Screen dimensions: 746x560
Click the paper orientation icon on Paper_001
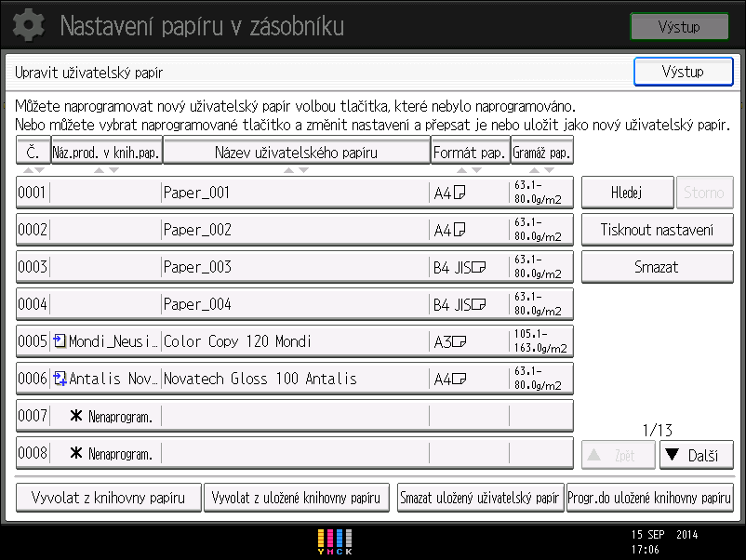[x=460, y=193]
